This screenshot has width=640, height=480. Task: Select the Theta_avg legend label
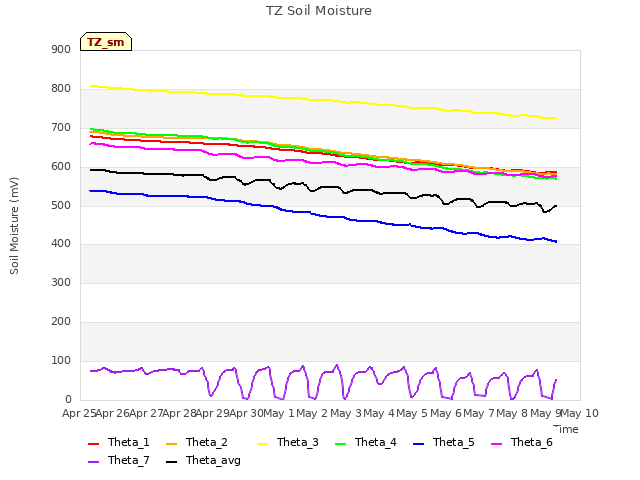pyautogui.click(x=213, y=460)
